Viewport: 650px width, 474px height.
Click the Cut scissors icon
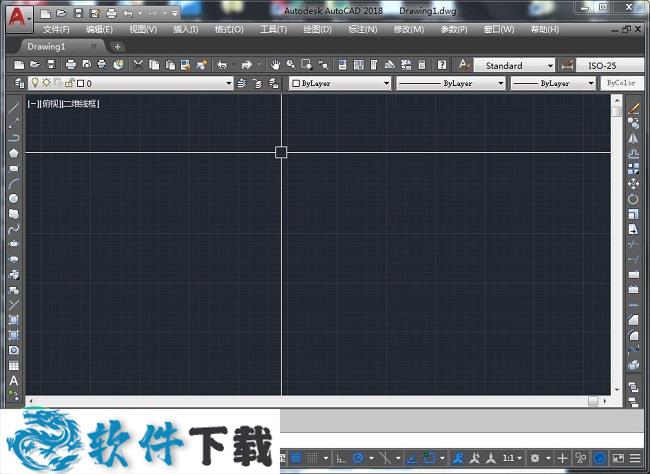pyautogui.click(x=138, y=65)
